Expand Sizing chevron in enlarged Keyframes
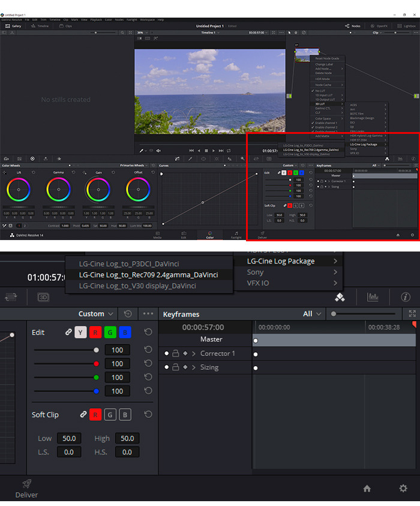420x506 pixels. (194, 367)
